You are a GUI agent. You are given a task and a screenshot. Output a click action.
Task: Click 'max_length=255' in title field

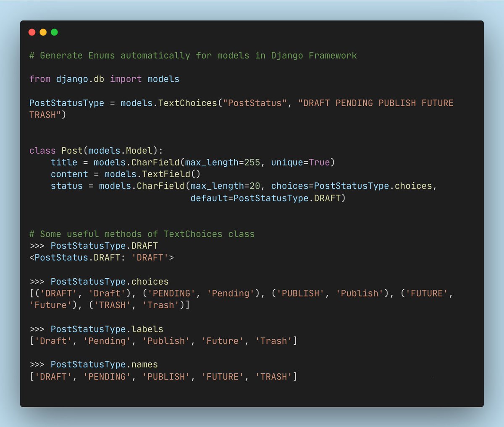[223, 162]
